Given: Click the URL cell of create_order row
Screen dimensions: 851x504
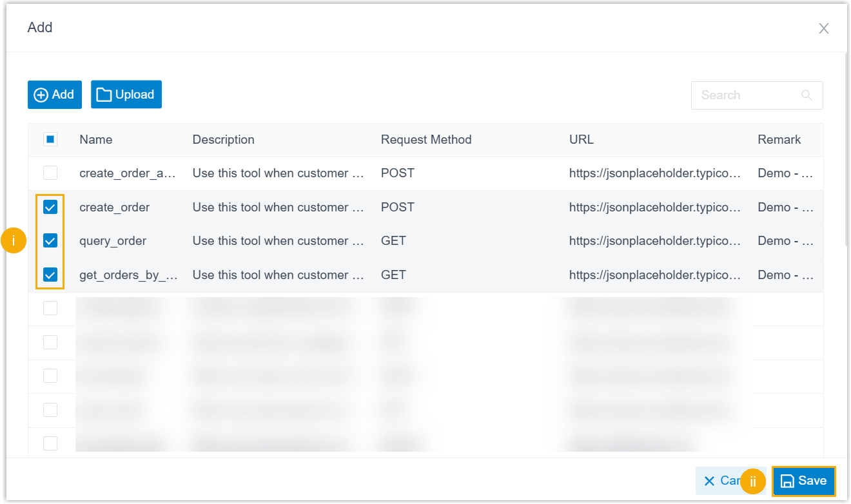Looking at the screenshot, I should click(655, 208).
